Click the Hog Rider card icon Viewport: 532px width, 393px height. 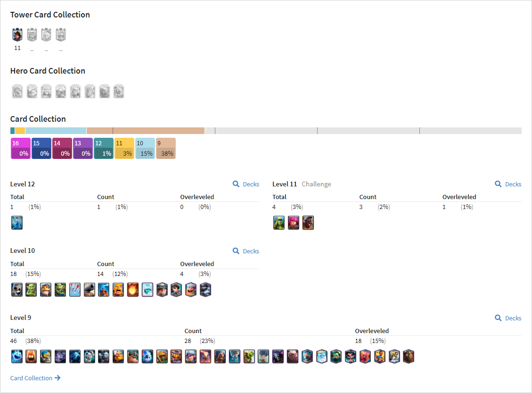[x=308, y=223]
